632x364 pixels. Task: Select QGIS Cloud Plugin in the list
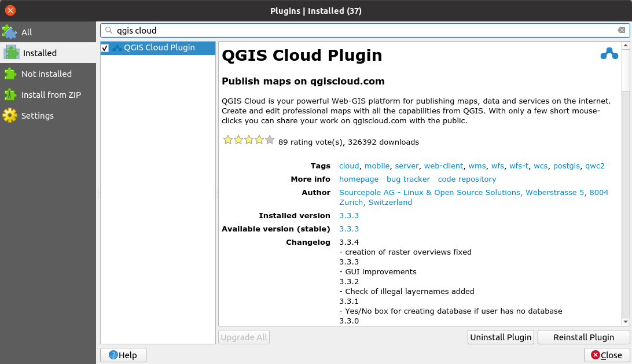tap(158, 47)
